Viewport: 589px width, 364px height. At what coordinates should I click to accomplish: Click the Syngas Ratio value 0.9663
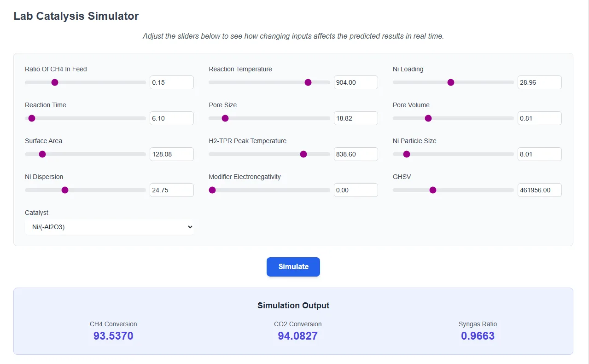[x=478, y=336]
